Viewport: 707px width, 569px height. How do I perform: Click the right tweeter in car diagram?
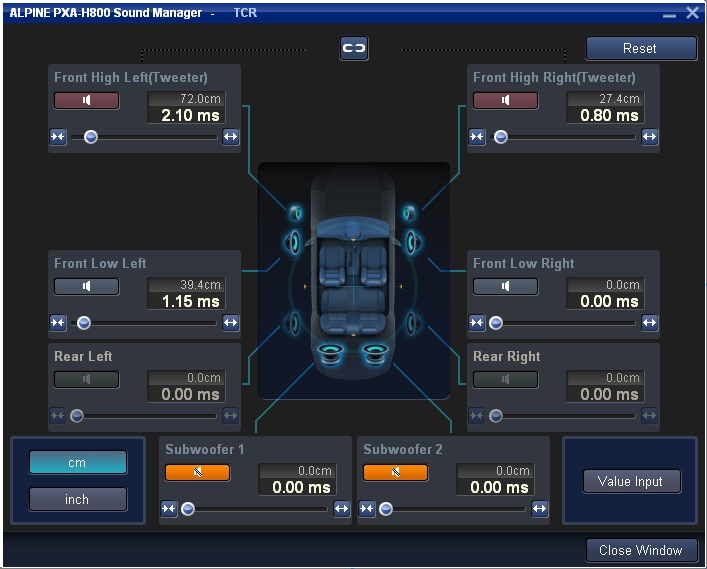pyautogui.click(x=409, y=213)
